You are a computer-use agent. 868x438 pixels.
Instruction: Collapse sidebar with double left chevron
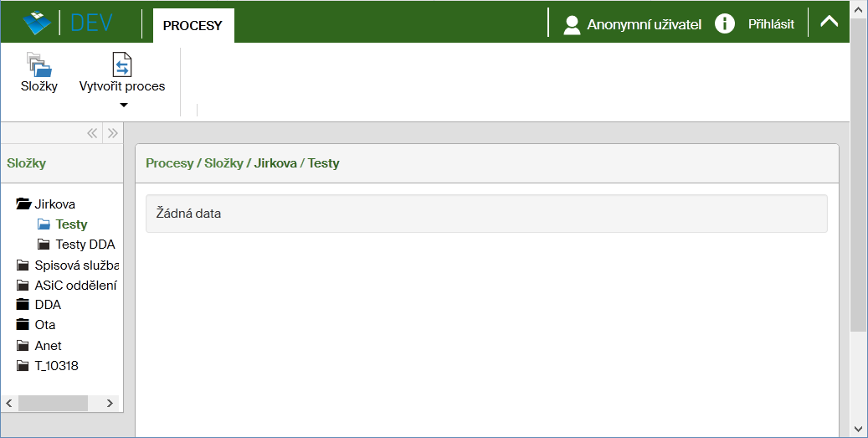coord(92,133)
